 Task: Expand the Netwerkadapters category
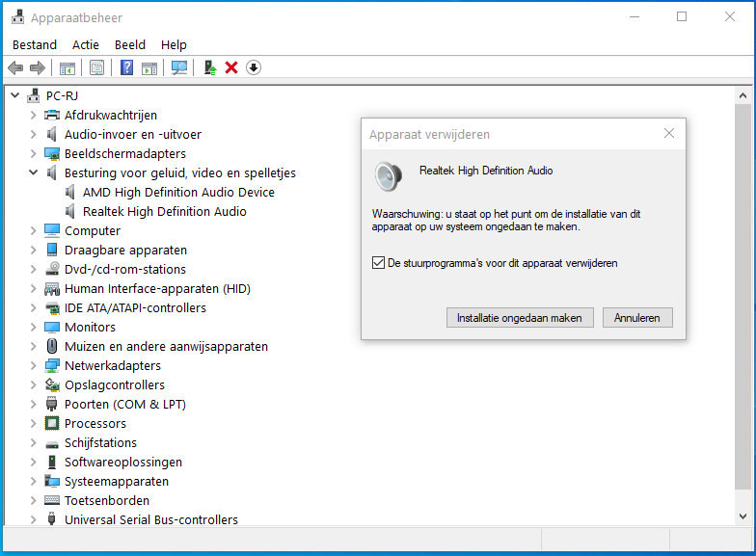pos(33,366)
